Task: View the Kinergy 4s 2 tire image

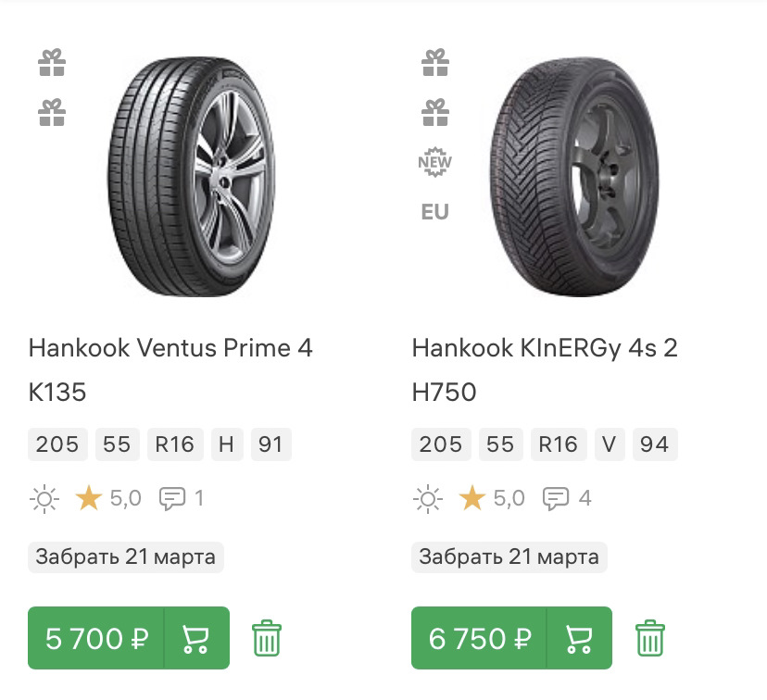Action: click(574, 176)
